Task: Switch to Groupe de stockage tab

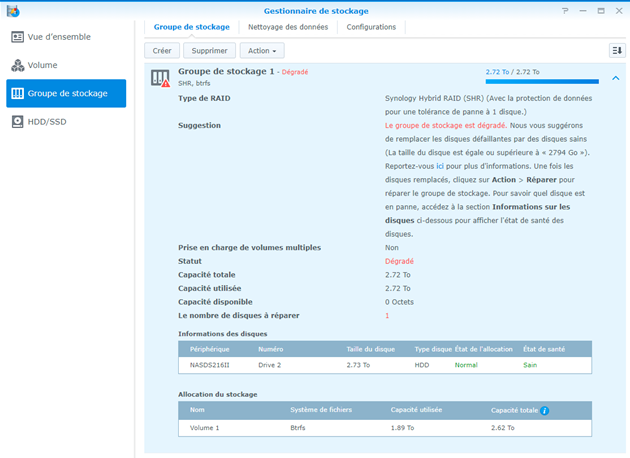Action: tap(192, 27)
